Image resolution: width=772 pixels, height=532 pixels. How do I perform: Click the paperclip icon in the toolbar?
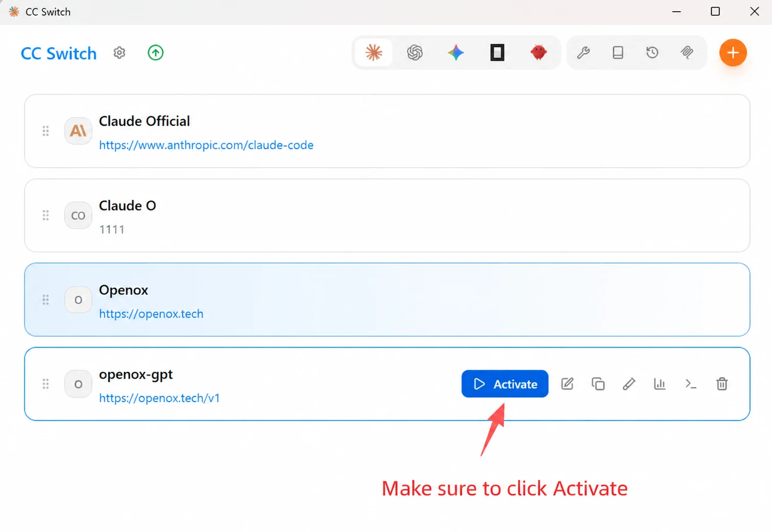[687, 52]
